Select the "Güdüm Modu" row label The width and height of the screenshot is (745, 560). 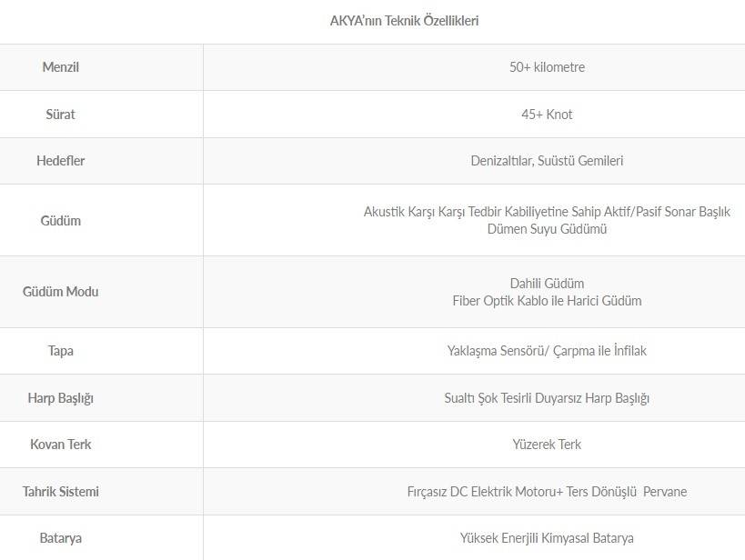point(61,292)
